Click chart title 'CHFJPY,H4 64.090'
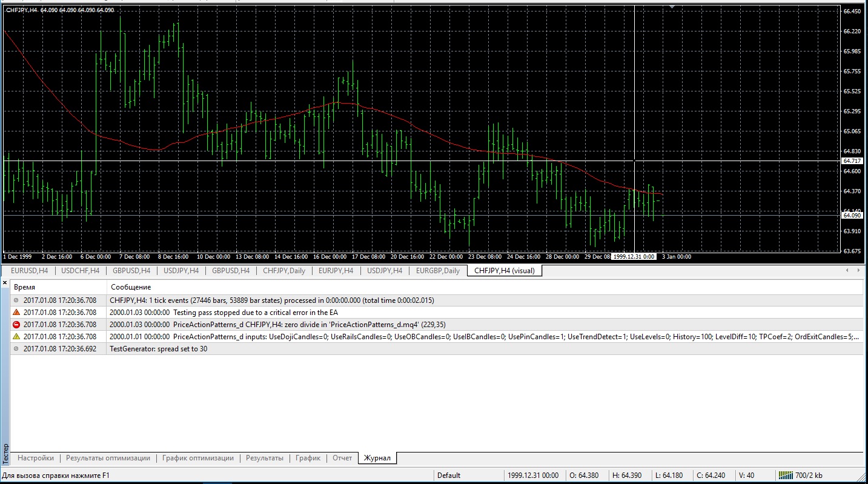868x484 pixels. (x=59, y=10)
